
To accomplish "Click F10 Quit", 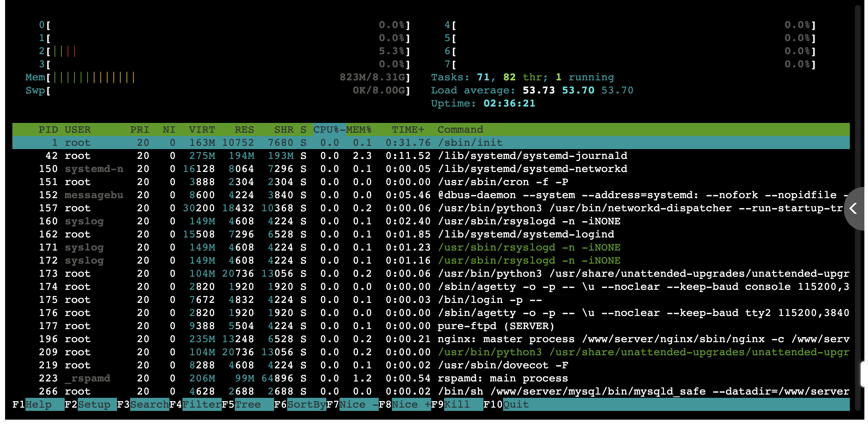I will point(515,404).
